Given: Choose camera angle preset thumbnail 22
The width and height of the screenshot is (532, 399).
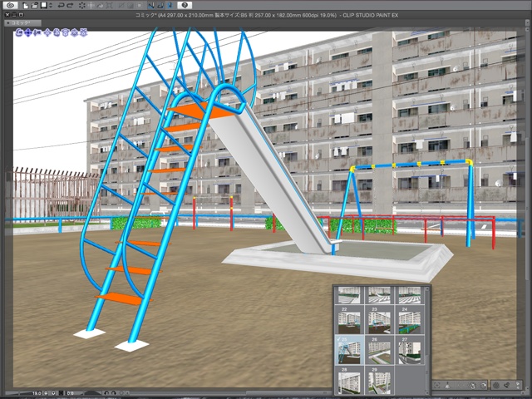Looking at the screenshot, I should (349, 320).
